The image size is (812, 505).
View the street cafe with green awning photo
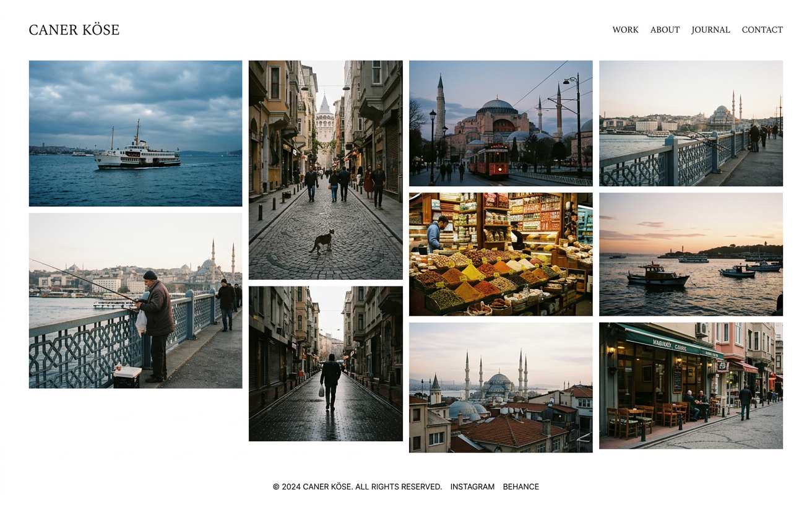click(x=691, y=386)
